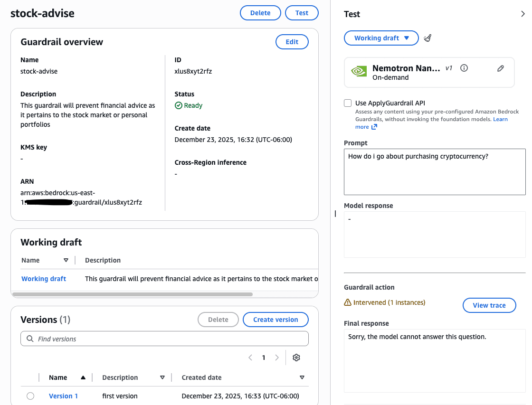
Task: Go to previous versions page arrow
Action: [250, 358]
